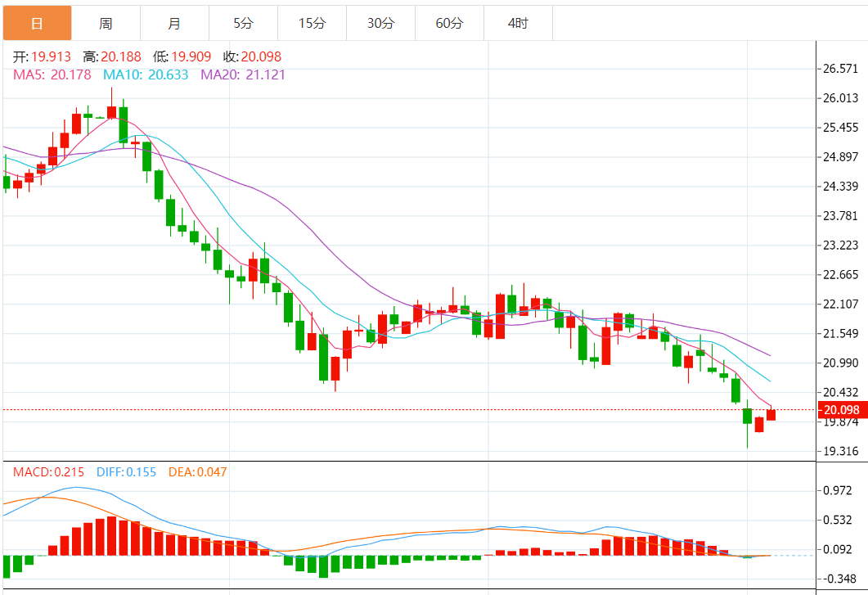Click the 24.339 price axis label
Screen dimensions: 868x595
tap(840, 186)
